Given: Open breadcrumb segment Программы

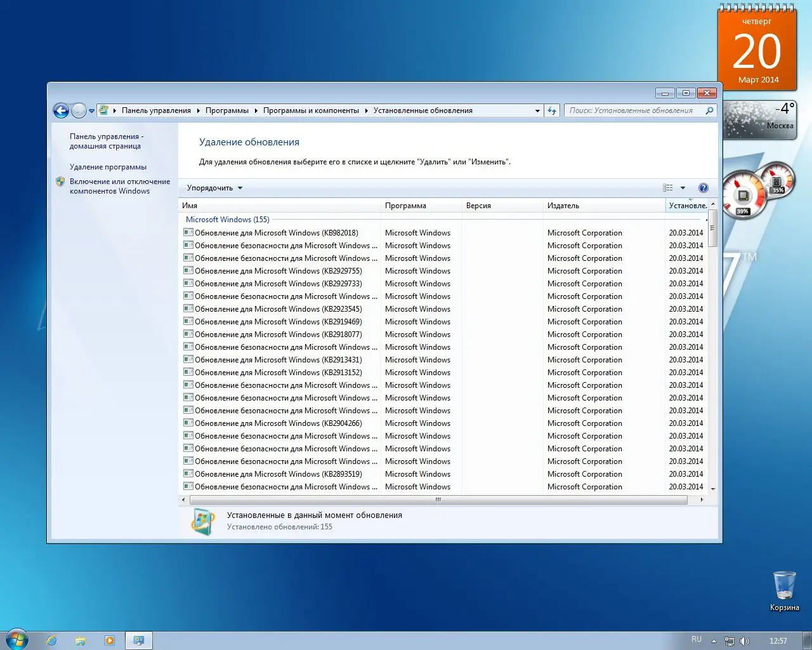Looking at the screenshot, I should (x=227, y=110).
